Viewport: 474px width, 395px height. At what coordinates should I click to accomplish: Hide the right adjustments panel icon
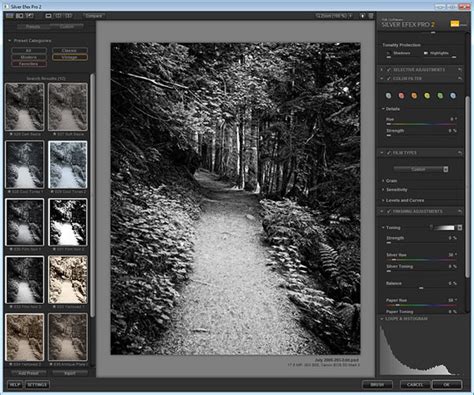pos(371,16)
